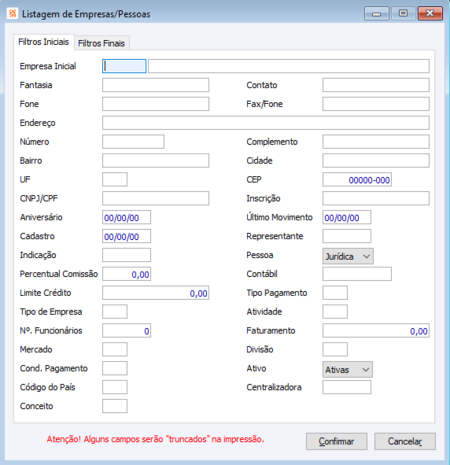Click the application icon in title bar
This screenshot has height=465, width=450.
pyautogui.click(x=12, y=14)
